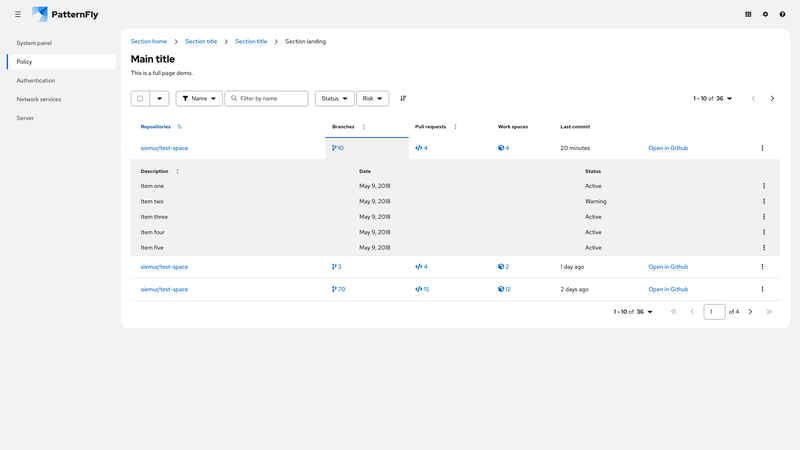Open System panel in sidebar

(x=61, y=43)
